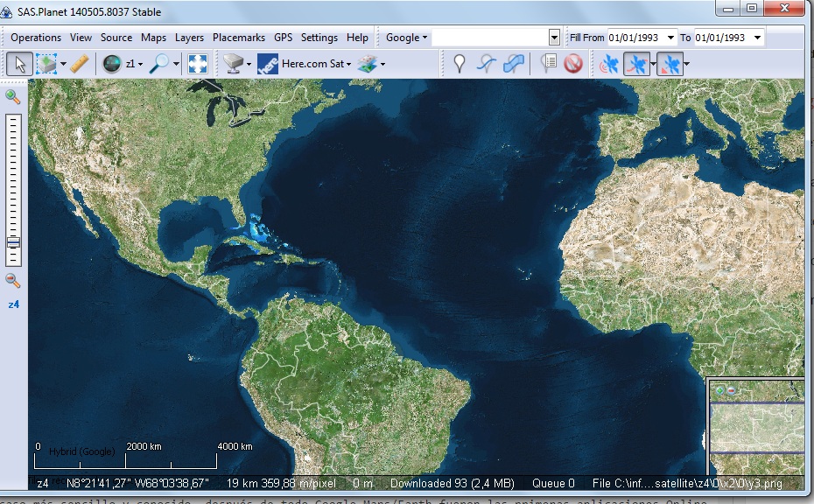This screenshot has width=814, height=504.
Task: Select the rectangular selection tool
Action: pyautogui.click(x=46, y=63)
